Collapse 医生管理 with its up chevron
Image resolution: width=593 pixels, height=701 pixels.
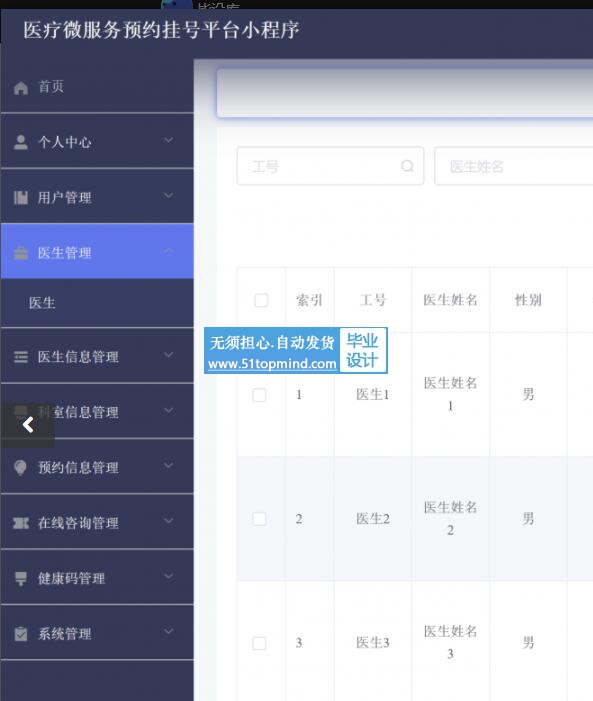[x=169, y=251]
